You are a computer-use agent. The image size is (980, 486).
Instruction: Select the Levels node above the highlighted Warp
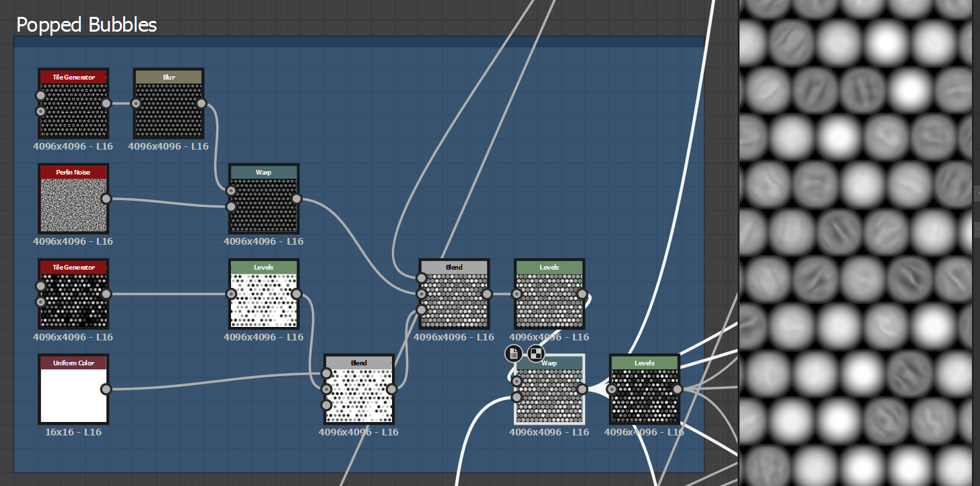(x=549, y=294)
